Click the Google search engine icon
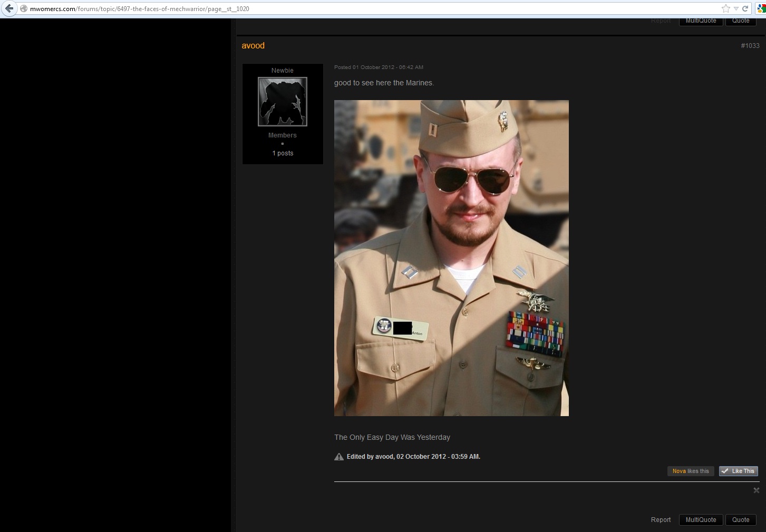 pyautogui.click(x=761, y=8)
